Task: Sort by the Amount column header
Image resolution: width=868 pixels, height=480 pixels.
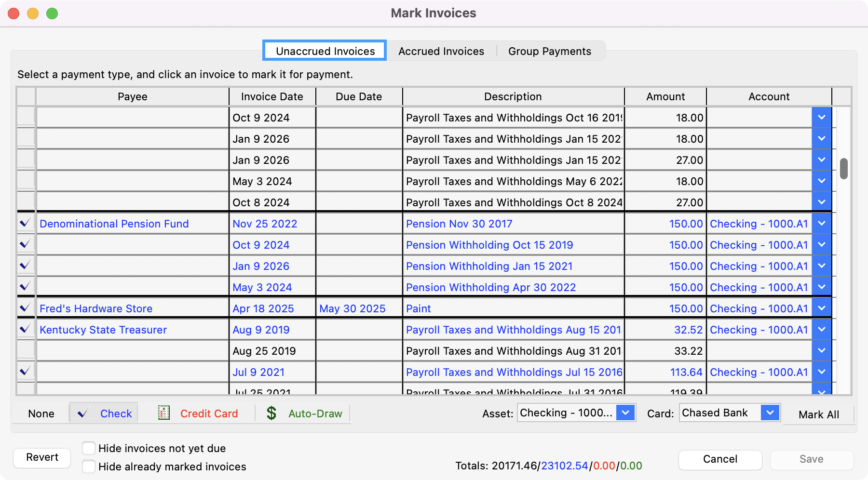Action: pyautogui.click(x=665, y=96)
